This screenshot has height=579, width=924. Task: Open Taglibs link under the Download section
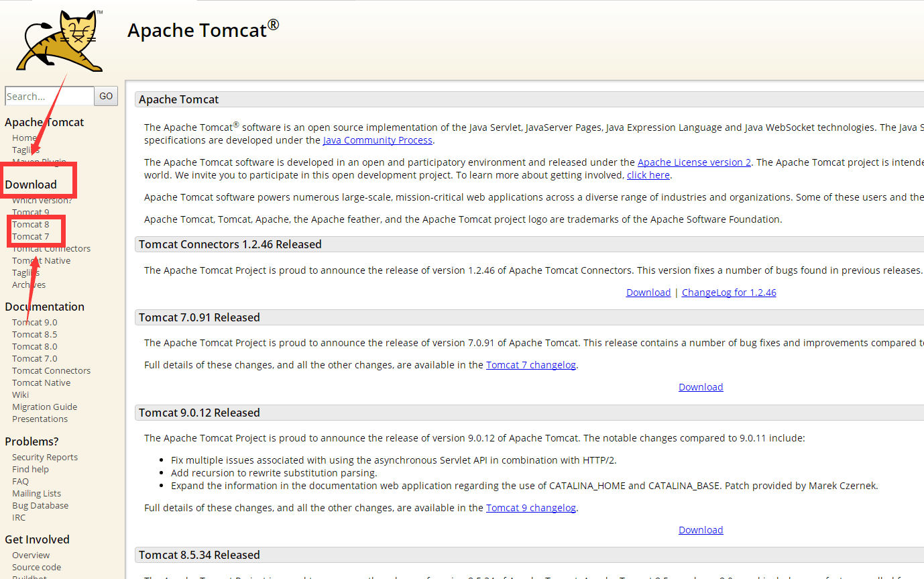pos(25,272)
